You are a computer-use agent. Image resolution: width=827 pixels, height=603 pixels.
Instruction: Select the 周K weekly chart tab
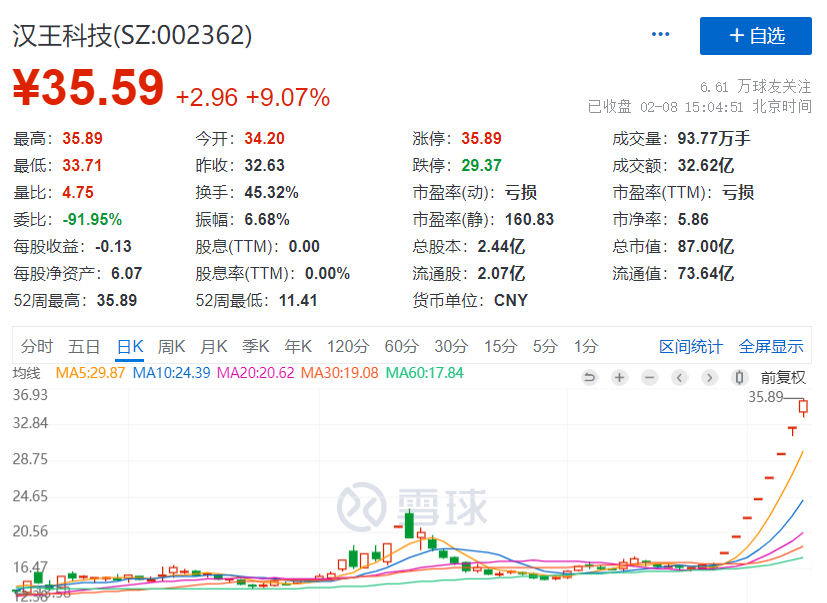pyautogui.click(x=172, y=347)
